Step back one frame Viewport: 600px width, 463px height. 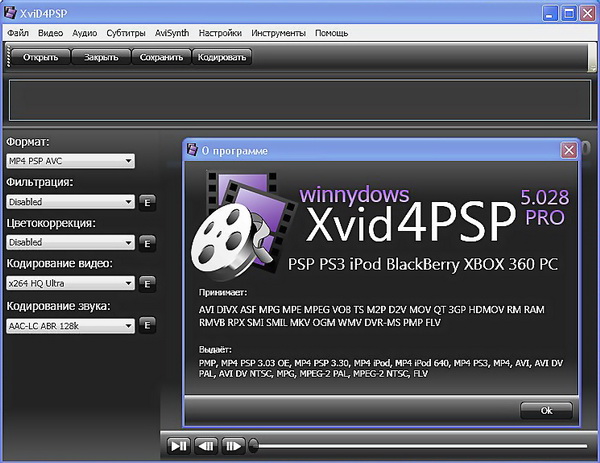(x=206, y=446)
